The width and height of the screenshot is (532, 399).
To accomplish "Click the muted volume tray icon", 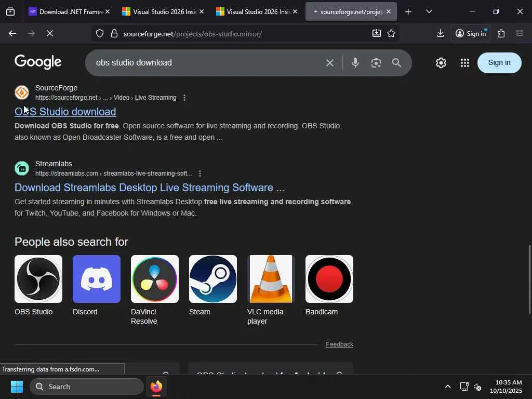I will tap(477, 387).
